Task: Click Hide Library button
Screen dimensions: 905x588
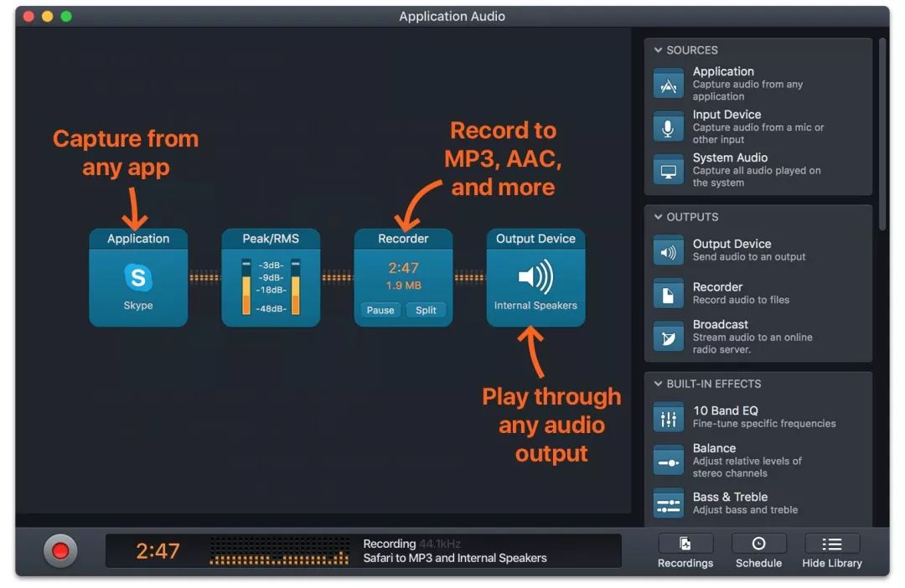Action: click(831, 551)
